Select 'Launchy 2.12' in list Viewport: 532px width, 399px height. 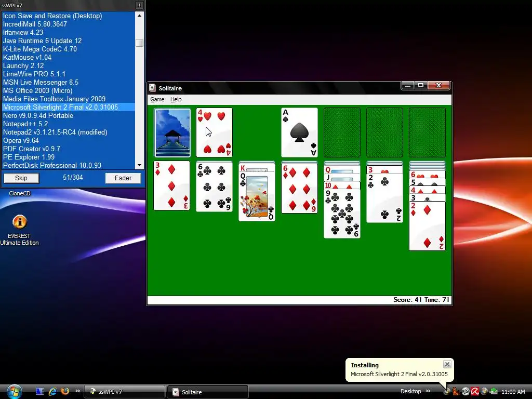[69, 65]
